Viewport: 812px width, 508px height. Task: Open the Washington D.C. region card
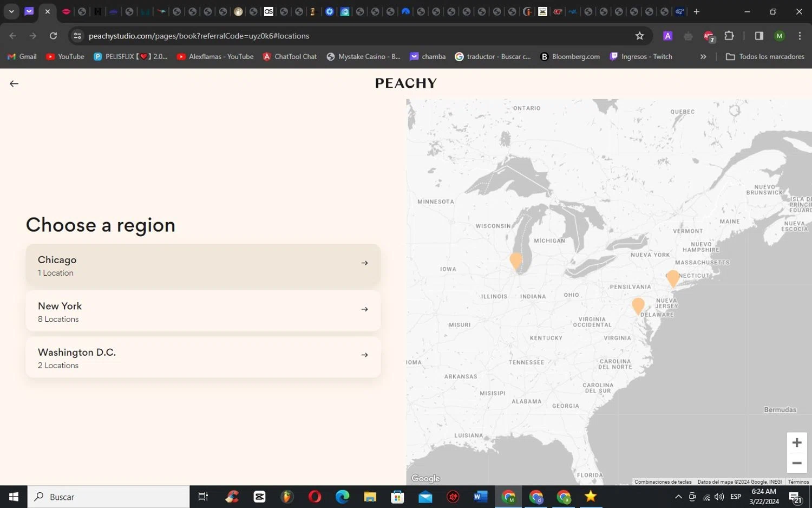click(203, 357)
